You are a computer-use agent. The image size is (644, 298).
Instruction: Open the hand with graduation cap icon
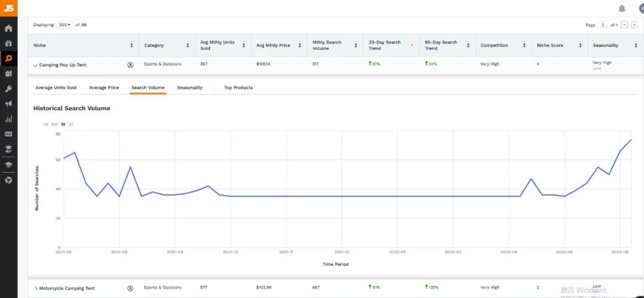coord(8,149)
